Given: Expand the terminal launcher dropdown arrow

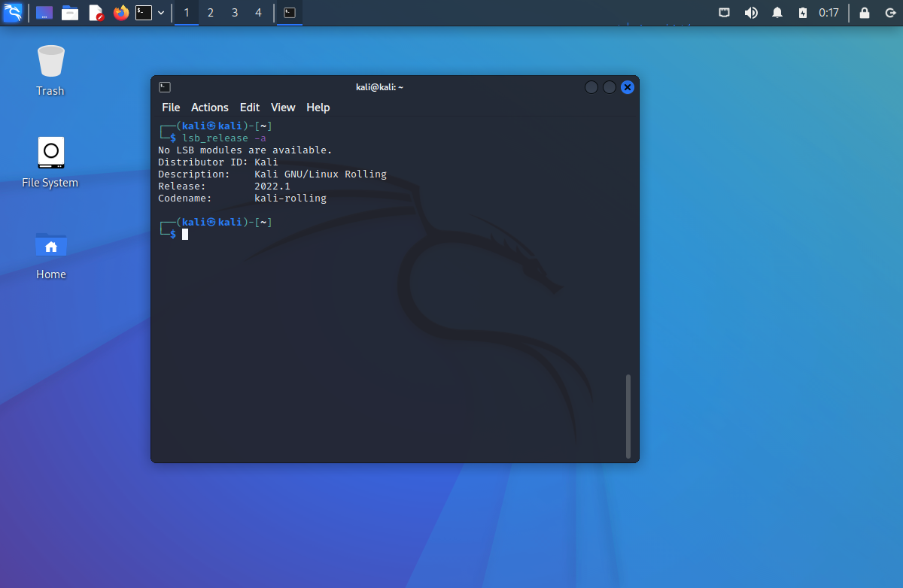Looking at the screenshot, I should click(161, 13).
